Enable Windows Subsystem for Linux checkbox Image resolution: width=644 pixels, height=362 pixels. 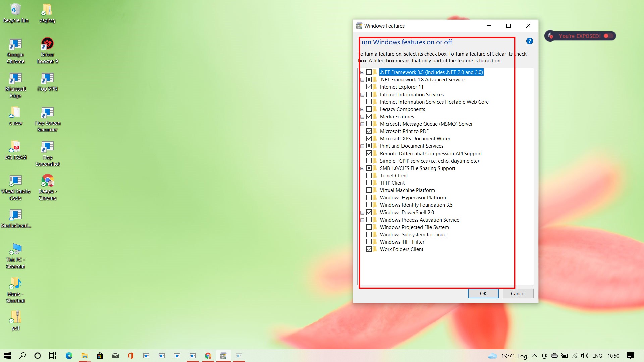click(x=369, y=234)
